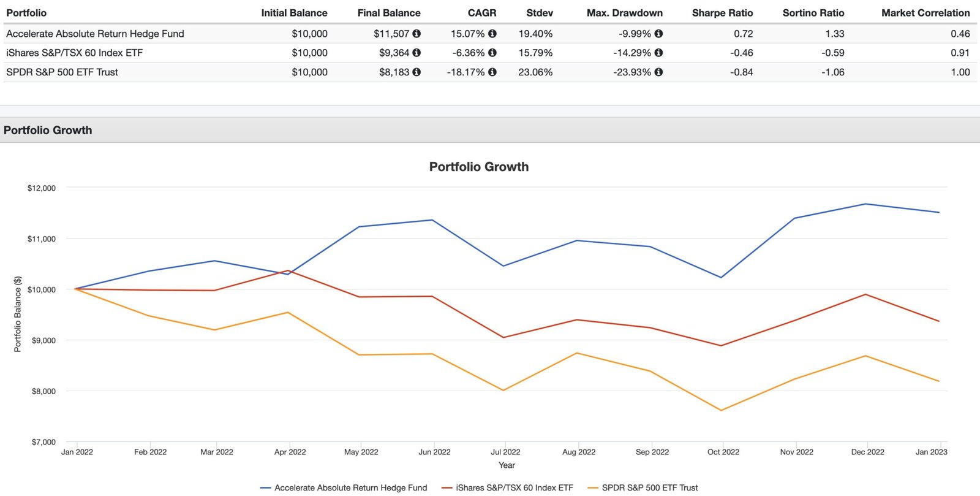980x496 pixels.
Task: Click orange line low point at Oct 2022
Action: 721,410
